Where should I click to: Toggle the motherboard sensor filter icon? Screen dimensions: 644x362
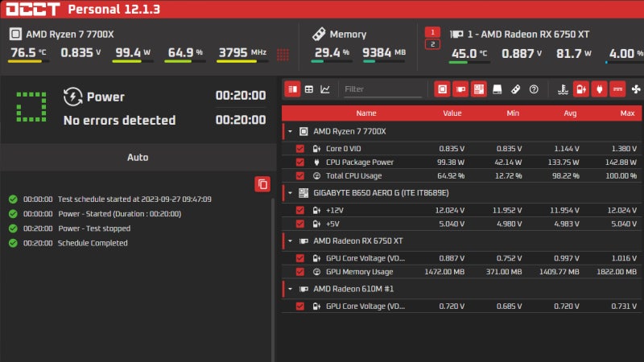point(478,89)
